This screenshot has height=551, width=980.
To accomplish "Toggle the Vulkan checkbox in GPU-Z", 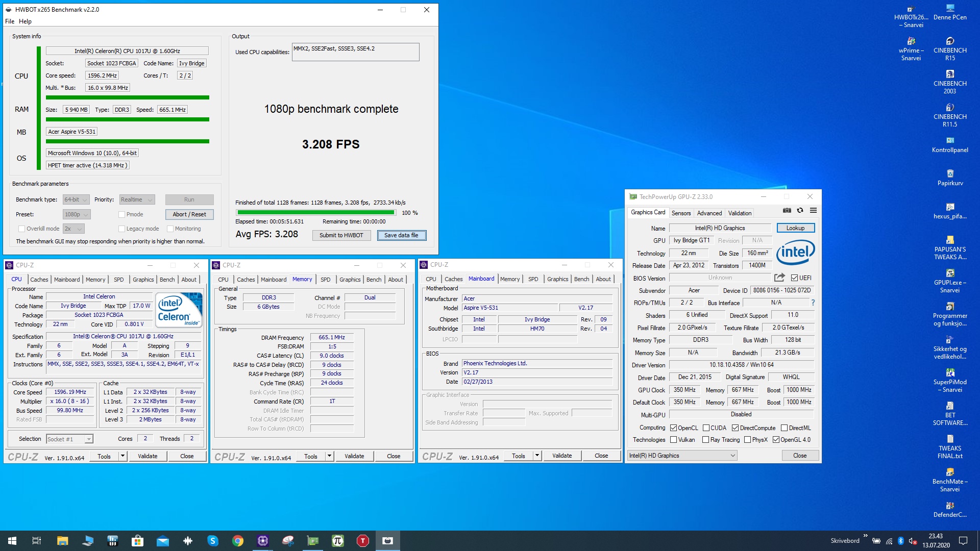I will tap(673, 440).
